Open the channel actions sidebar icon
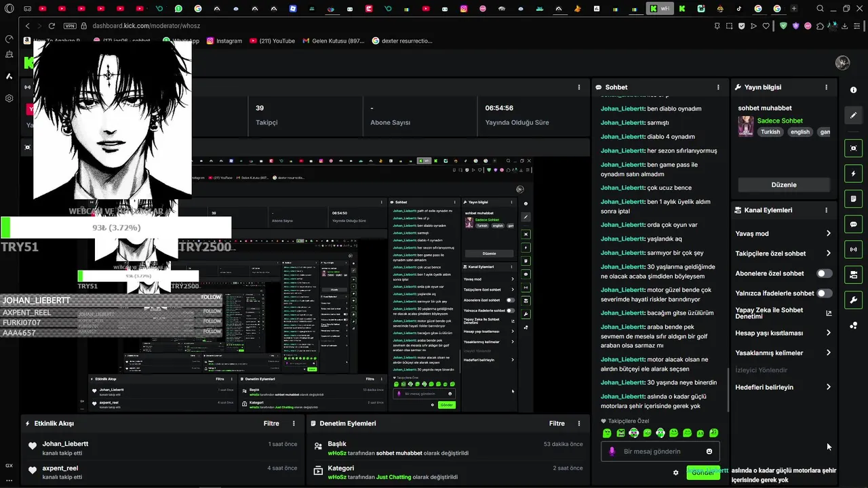 (853, 274)
